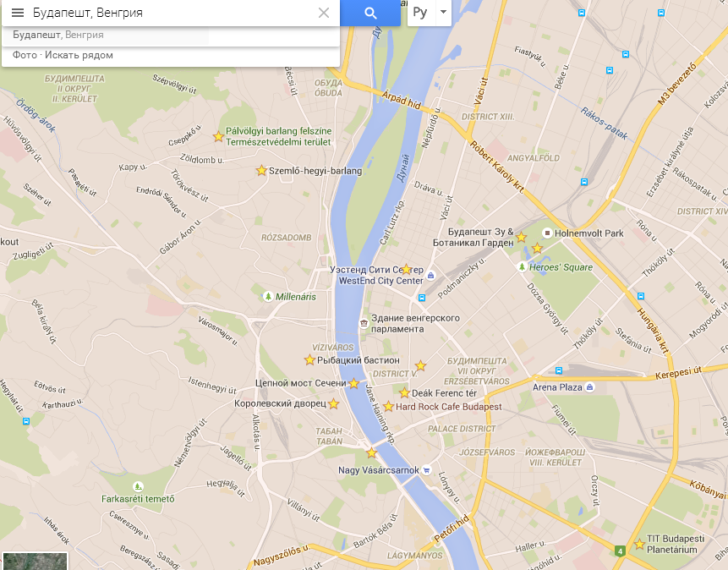Click the Будапешт, Венгрия search field

click(x=172, y=13)
